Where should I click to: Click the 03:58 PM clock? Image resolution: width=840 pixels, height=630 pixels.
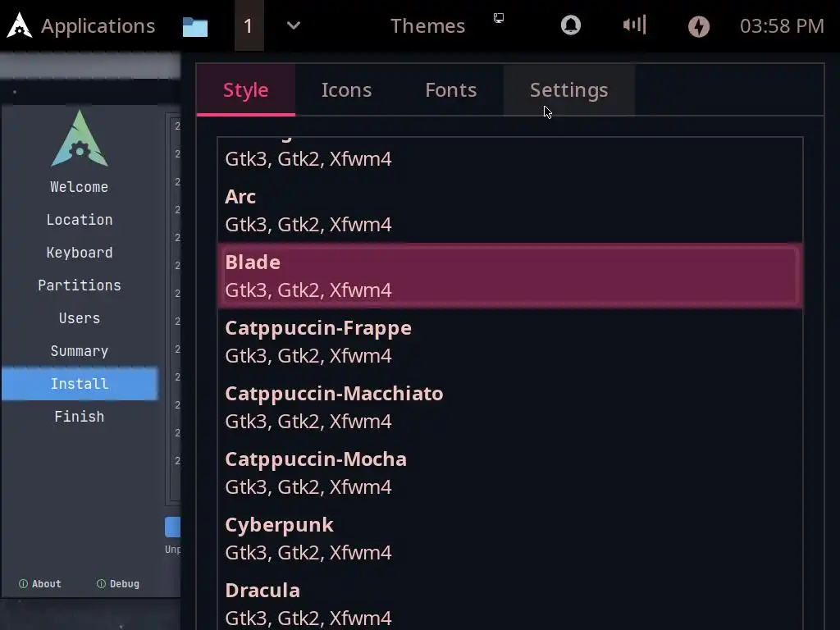[782, 25]
